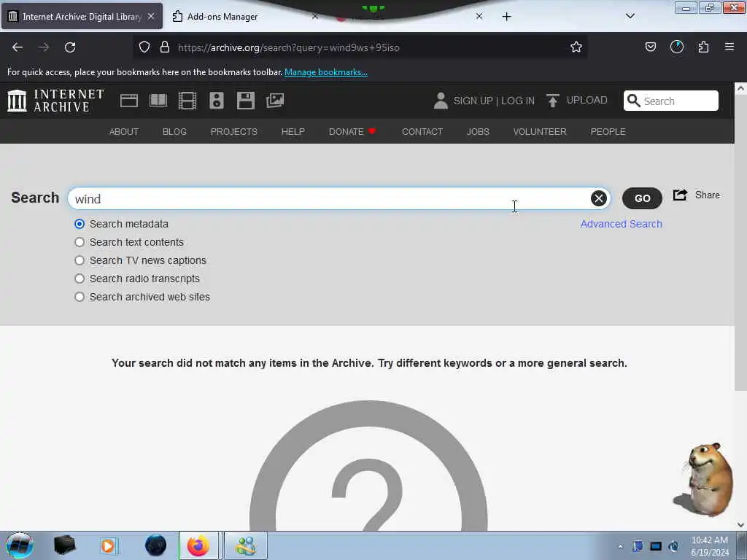Go back with the browser back arrow
This screenshot has height=560, width=747.
pyautogui.click(x=18, y=47)
